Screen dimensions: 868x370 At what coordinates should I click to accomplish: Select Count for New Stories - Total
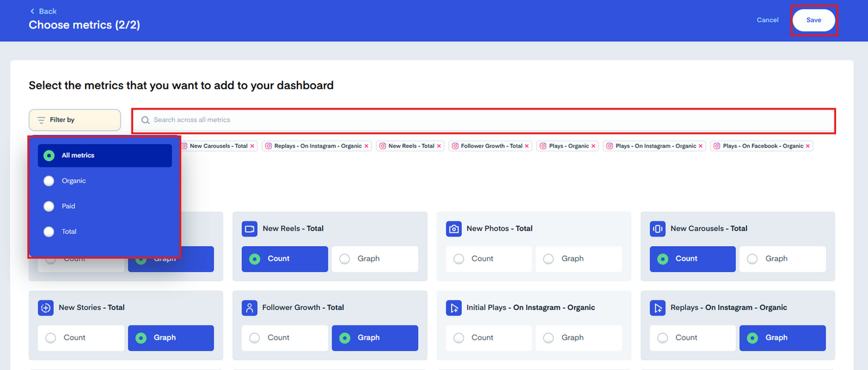pos(81,338)
